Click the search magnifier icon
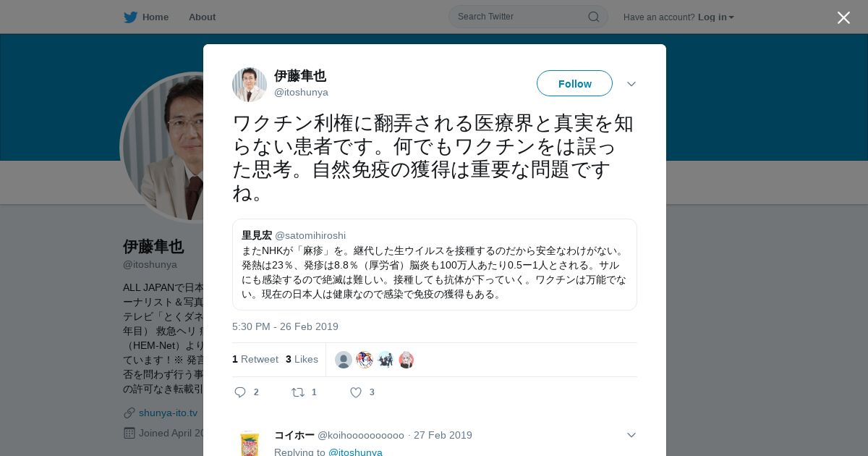This screenshot has height=456, width=868. point(593,17)
